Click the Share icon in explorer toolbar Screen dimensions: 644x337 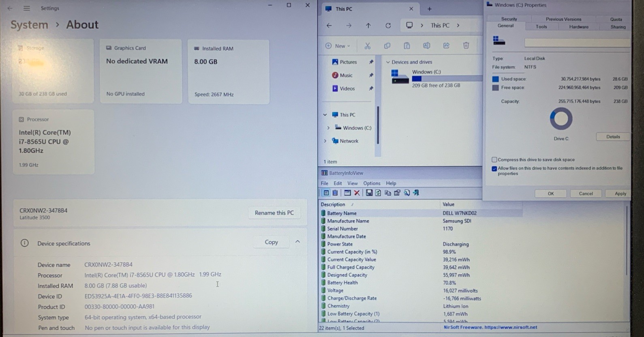pyautogui.click(x=446, y=46)
